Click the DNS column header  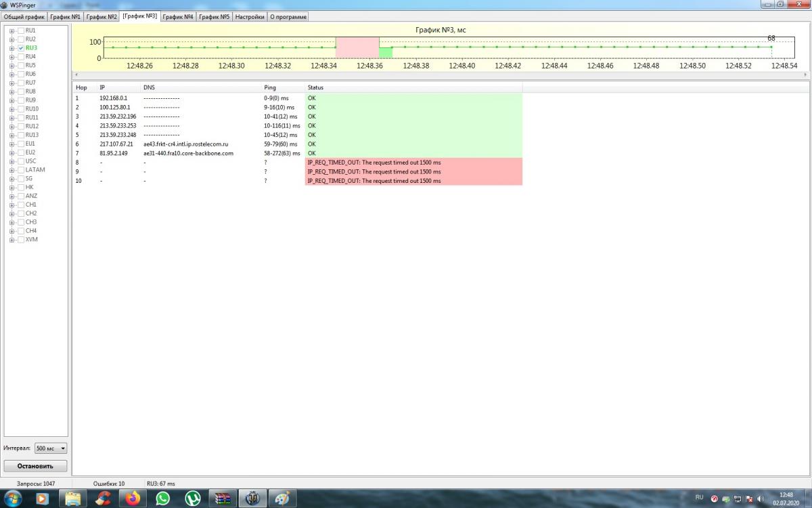(x=201, y=87)
